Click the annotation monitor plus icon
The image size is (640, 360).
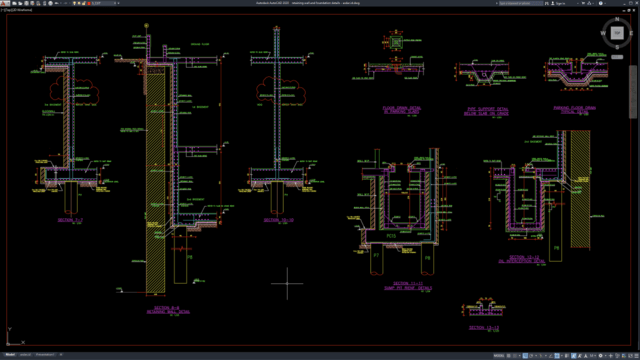(611, 356)
